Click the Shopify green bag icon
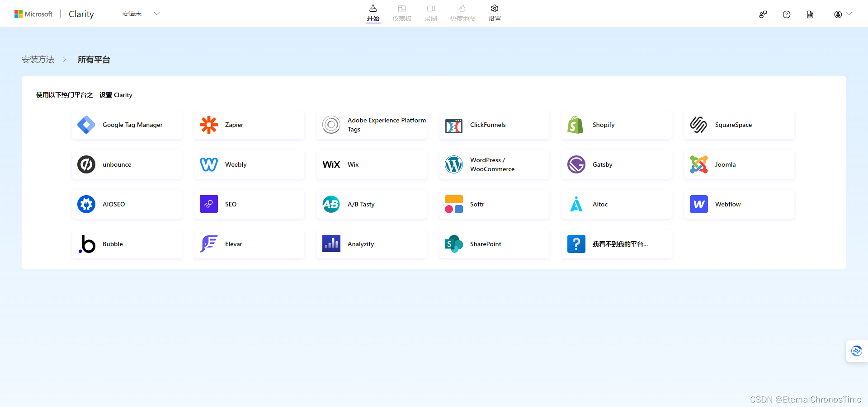The image size is (868, 407). tap(576, 125)
